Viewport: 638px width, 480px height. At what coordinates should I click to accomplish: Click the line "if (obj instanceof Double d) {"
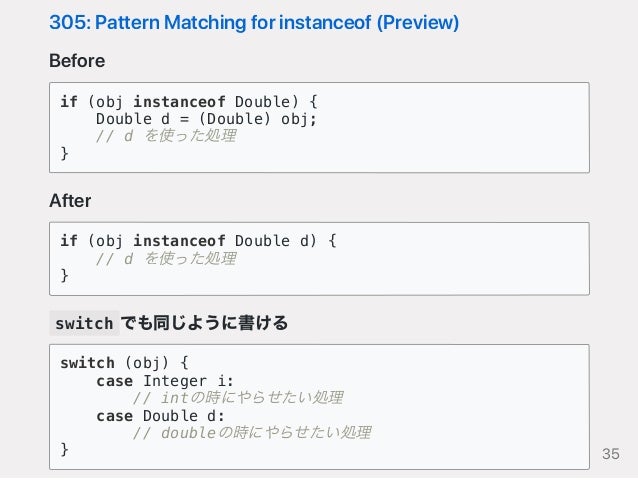click(198, 241)
